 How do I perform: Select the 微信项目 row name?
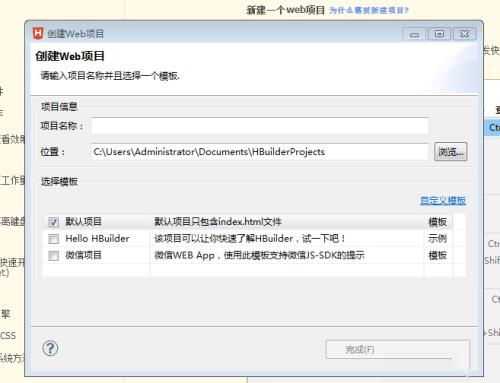83,255
